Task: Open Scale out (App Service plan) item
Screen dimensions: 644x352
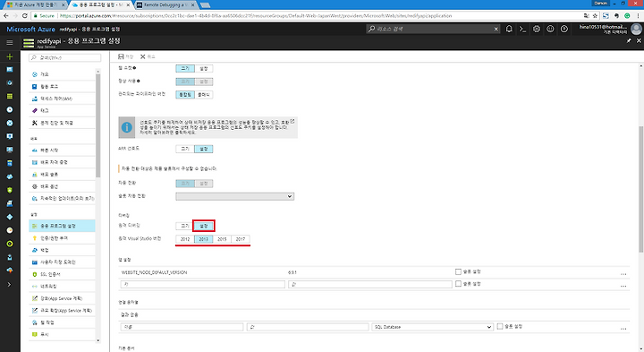Action: click(62, 311)
